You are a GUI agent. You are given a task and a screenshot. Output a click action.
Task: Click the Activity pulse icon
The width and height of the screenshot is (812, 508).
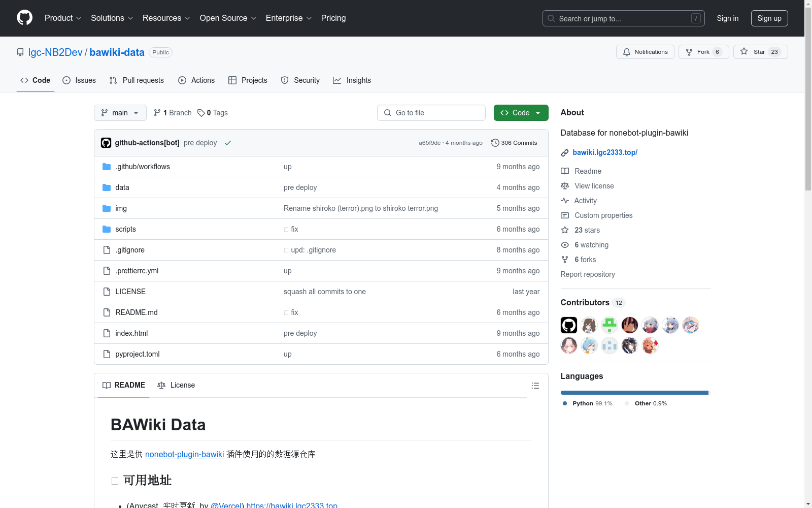(565, 201)
